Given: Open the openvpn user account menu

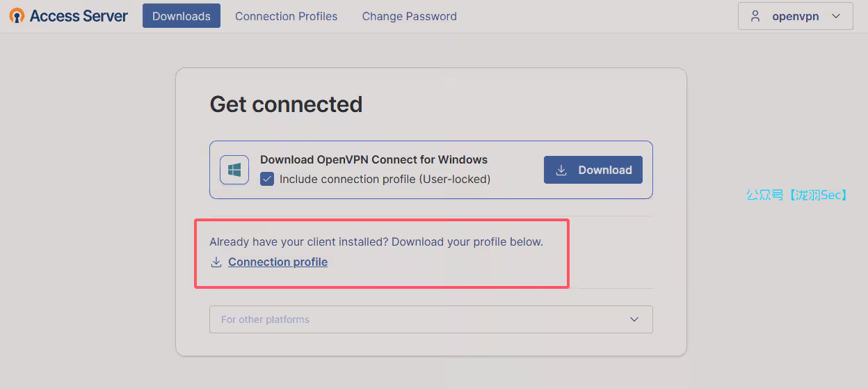Looking at the screenshot, I should (x=795, y=16).
